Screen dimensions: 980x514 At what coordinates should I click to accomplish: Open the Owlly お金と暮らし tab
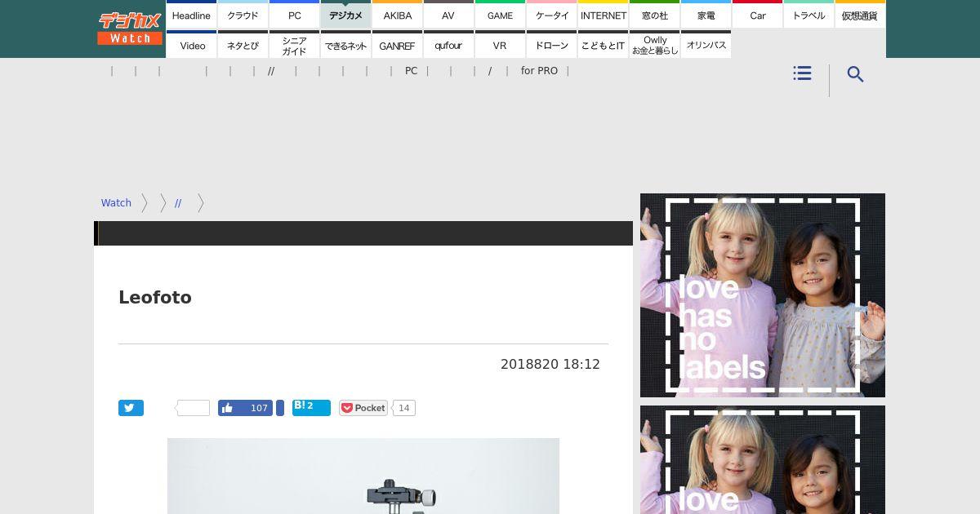click(x=654, y=45)
